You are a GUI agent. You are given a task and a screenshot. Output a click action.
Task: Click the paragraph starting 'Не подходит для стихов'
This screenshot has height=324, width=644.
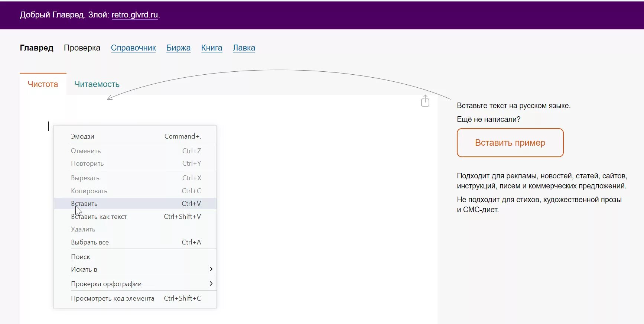click(x=539, y=205)
